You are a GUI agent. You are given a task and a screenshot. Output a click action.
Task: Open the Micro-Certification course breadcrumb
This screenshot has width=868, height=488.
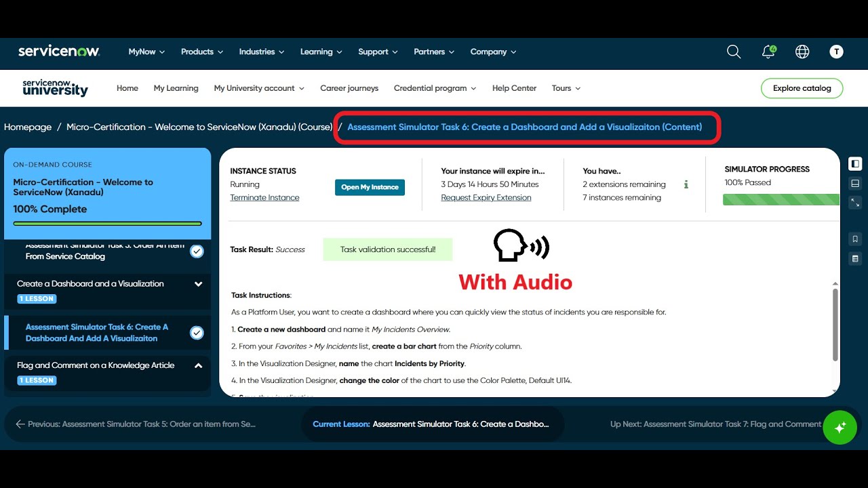tap(199, 127)
